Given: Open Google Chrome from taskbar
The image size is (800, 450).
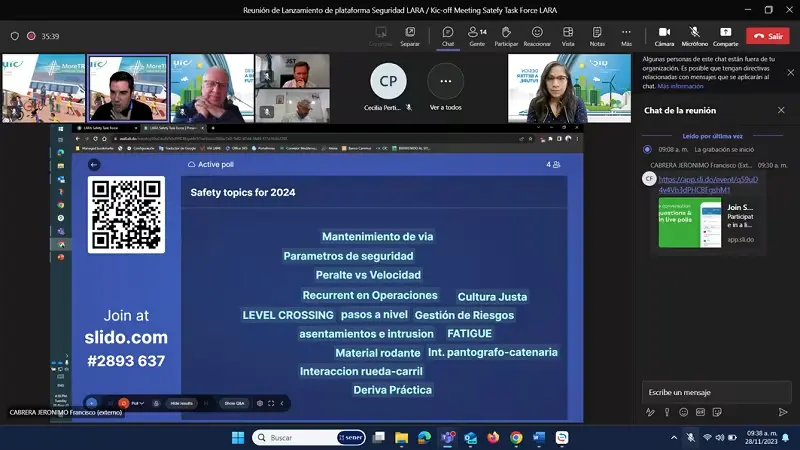Looking at the screenshot, I should pyautogui.click(x=516, y=438).
